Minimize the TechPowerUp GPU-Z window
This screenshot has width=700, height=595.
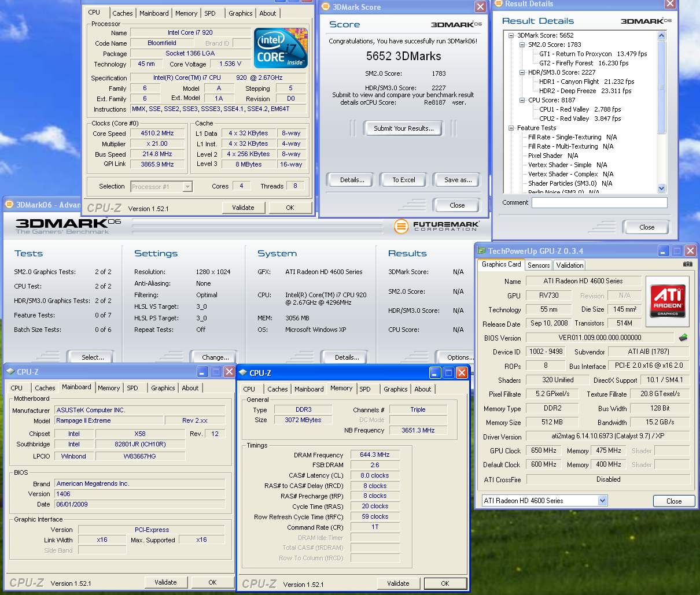662,251
